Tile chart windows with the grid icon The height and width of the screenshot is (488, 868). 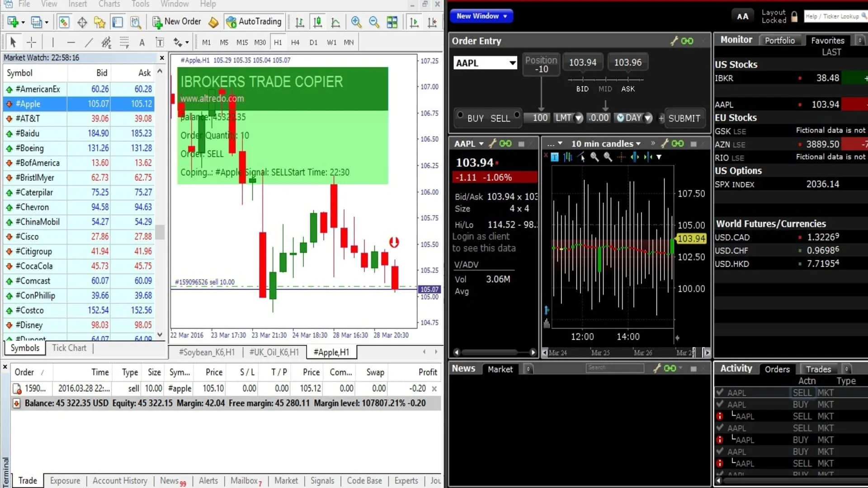(x=392, y=22)
